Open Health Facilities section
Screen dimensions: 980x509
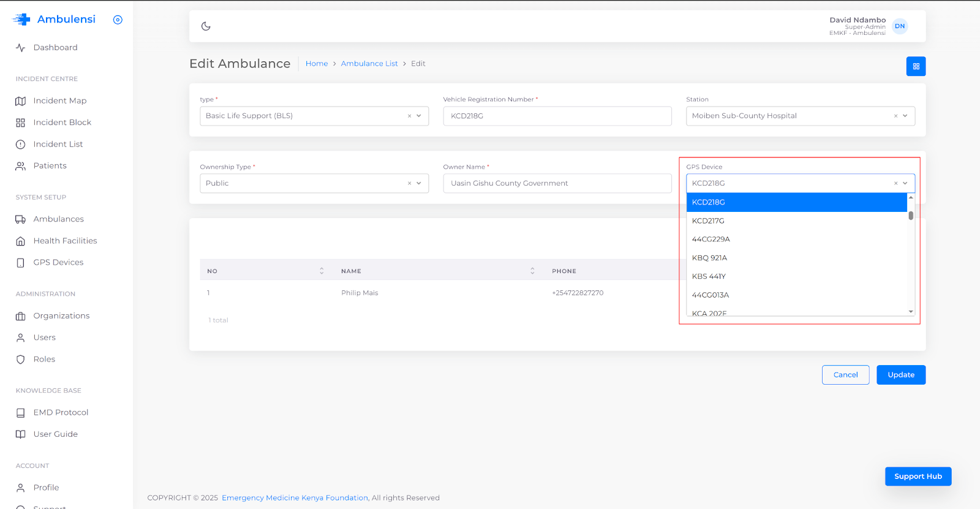click(65, 241)
